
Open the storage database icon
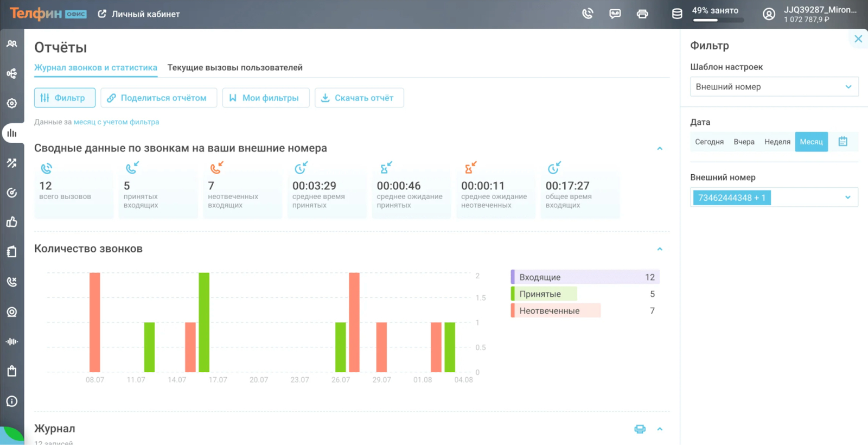pyautogui.click(x=677, y=14)
